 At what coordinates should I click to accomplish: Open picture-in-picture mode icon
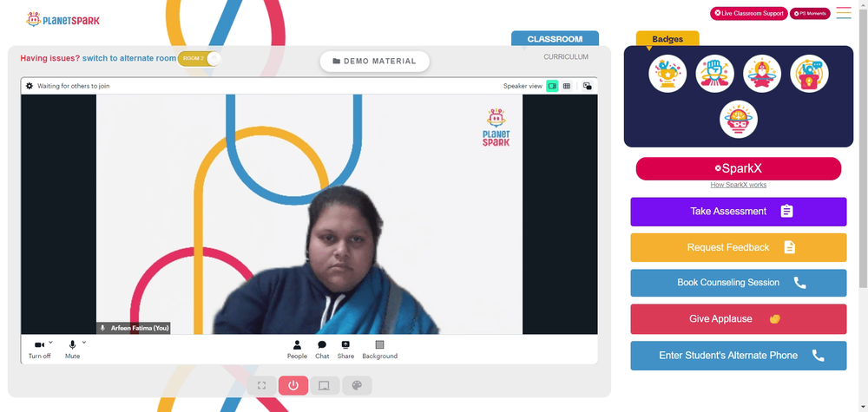pos(588,86)
